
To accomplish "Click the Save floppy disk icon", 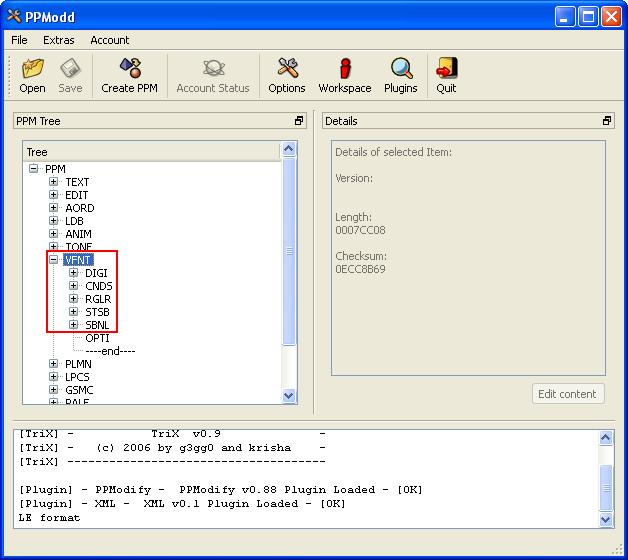I will point(70,68).
